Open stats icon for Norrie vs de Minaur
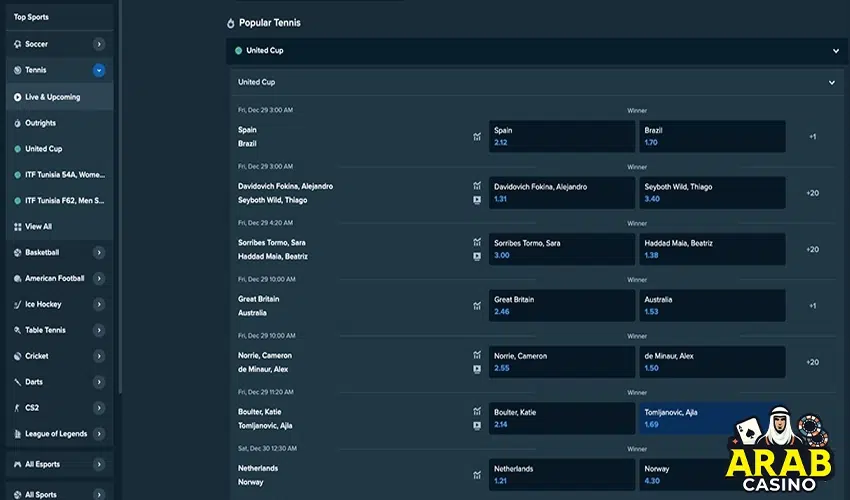The width and height of the screenshot is (850, 500). 477,355
